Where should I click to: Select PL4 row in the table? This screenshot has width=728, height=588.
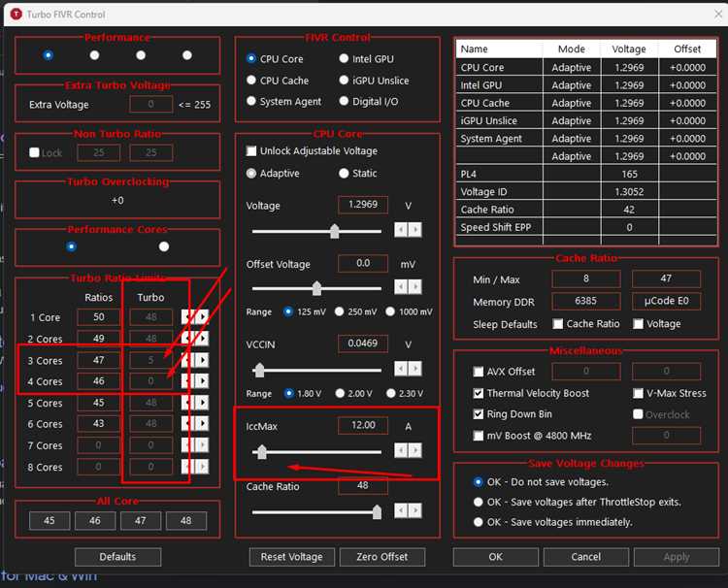pos(586,174)
